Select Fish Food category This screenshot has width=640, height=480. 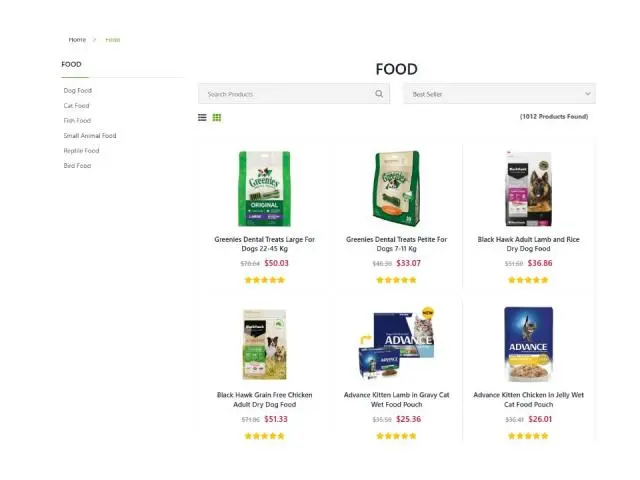[x=77, y=121]
